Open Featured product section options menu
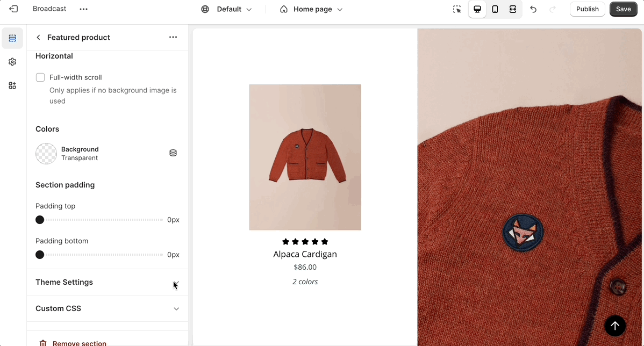This screenshot has height=346, width=644. click(173, 37)
